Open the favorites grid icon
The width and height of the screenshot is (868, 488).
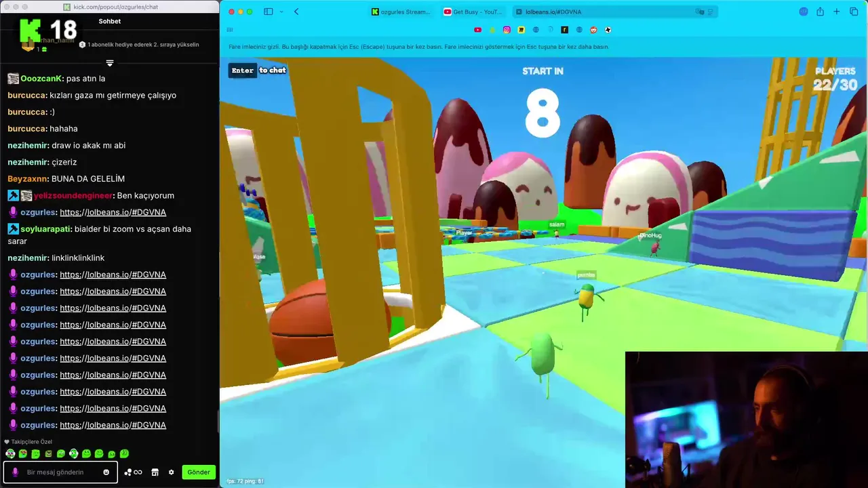pos(230,30)
